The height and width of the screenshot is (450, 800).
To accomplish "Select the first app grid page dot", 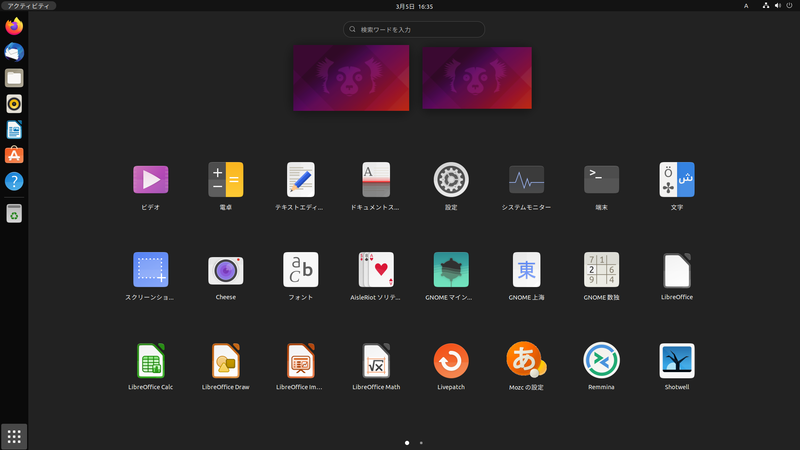I will pos(407,443).
